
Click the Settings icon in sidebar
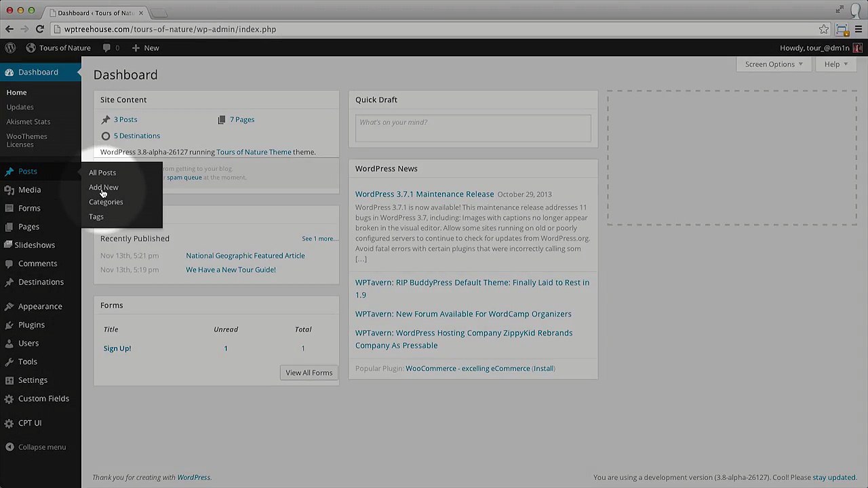click(9, 380)
